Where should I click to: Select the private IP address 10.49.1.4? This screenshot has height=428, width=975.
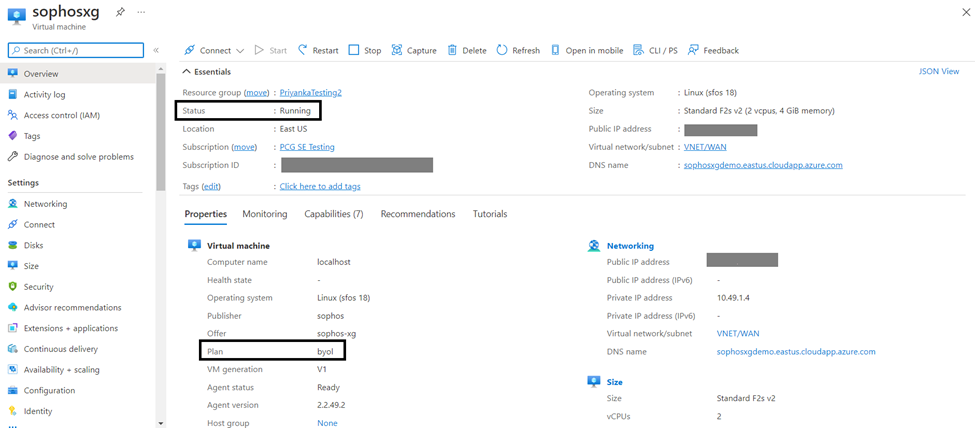tap(733, 298)
